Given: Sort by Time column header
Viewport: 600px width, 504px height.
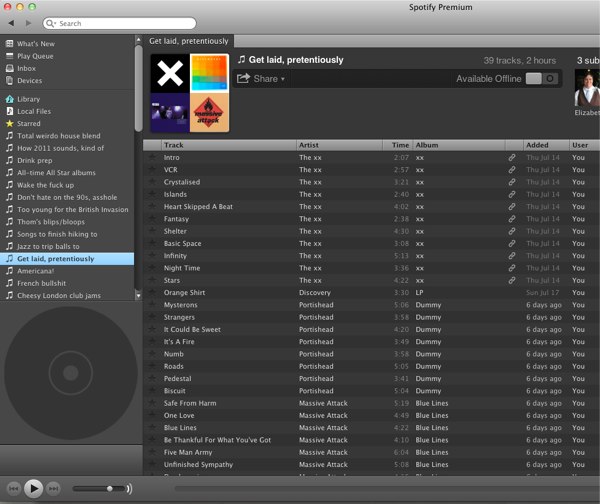Looking at the screenshot, I should (398, 145).
